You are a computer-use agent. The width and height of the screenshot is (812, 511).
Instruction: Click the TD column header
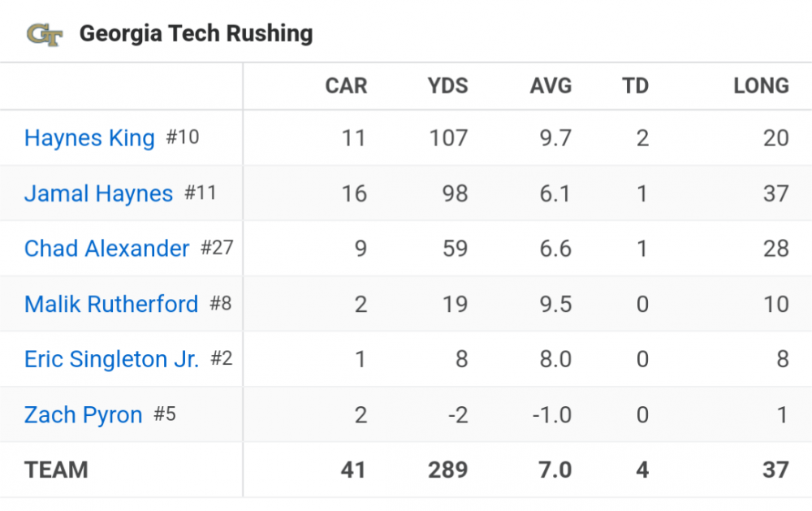coord(635,86)
